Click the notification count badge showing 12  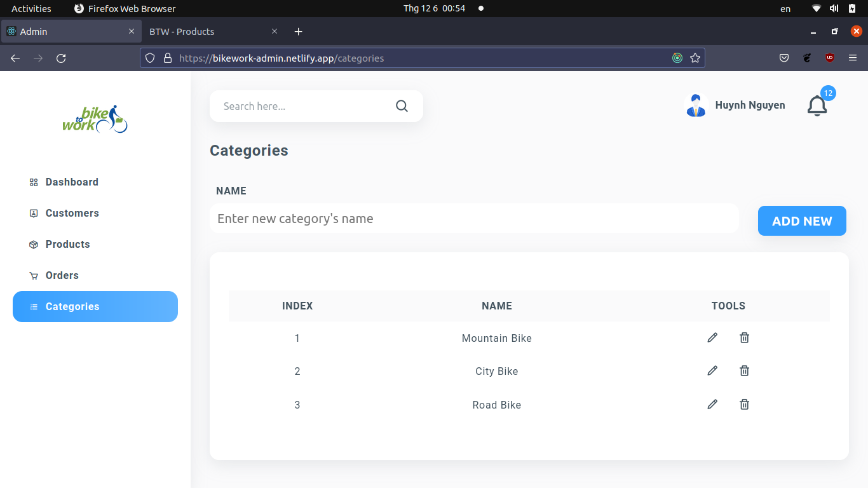pos(828,93)
